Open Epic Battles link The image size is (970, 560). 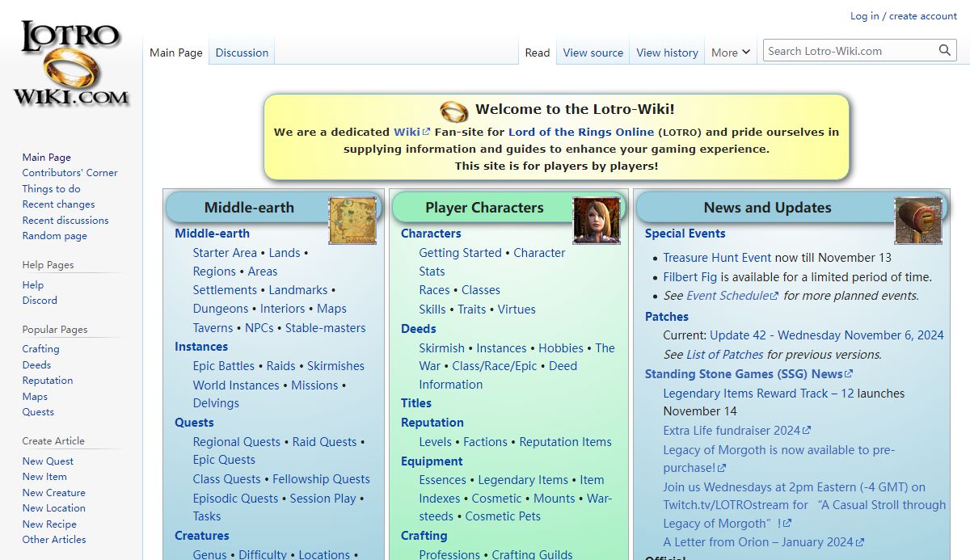(x=224, y=366)
